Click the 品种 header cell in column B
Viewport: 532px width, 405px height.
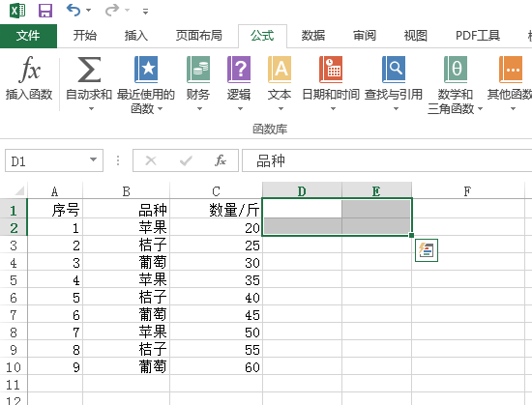click(x=126, y=210)
